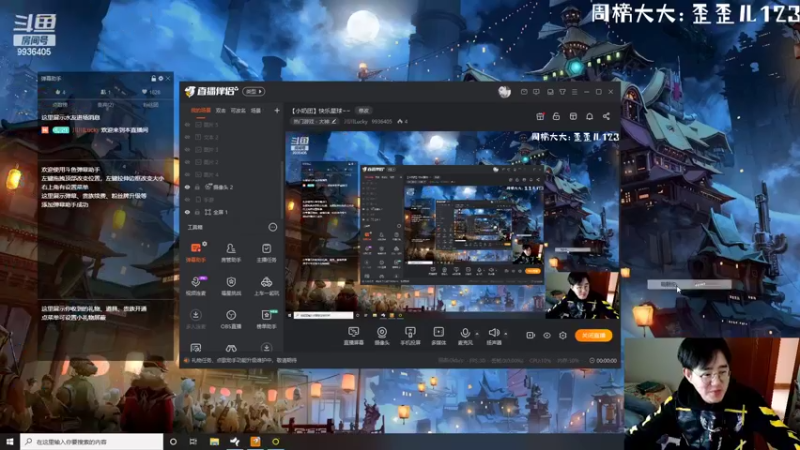800x450 pixels.
Task: Open the Windows Start menu
Action: pyautogui.click(x=10, y=441)
